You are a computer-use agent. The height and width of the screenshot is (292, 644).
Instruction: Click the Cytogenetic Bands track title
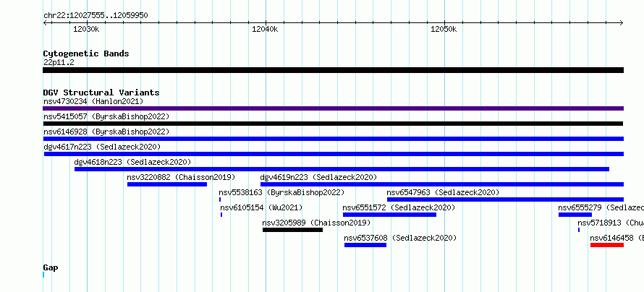pos(86,53)
